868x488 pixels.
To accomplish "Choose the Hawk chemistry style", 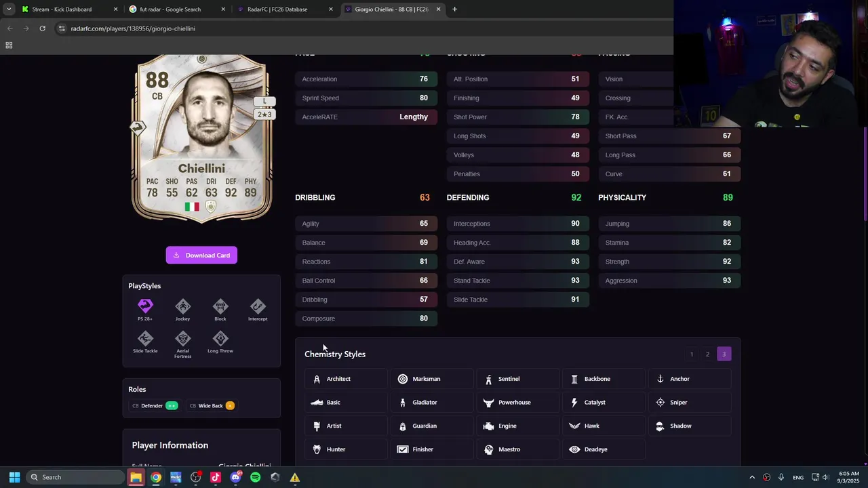I will click(x=604, y=426).
